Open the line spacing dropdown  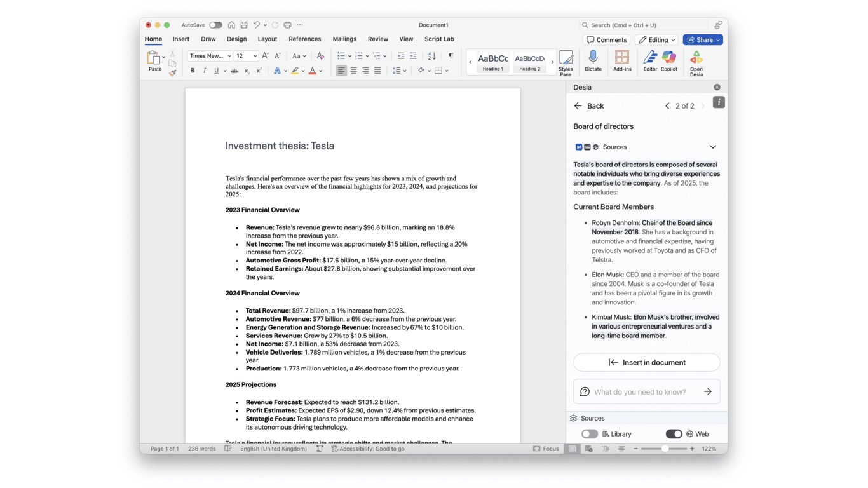tap(399, 71)
